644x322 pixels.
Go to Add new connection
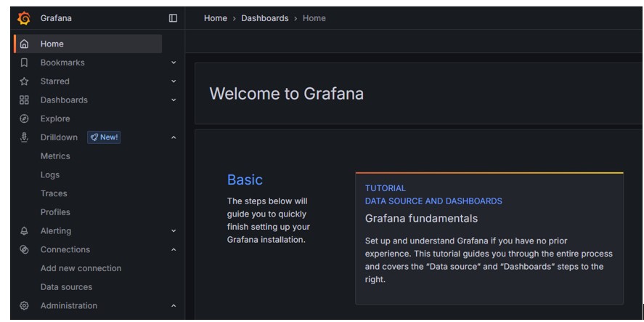[81, 268]
